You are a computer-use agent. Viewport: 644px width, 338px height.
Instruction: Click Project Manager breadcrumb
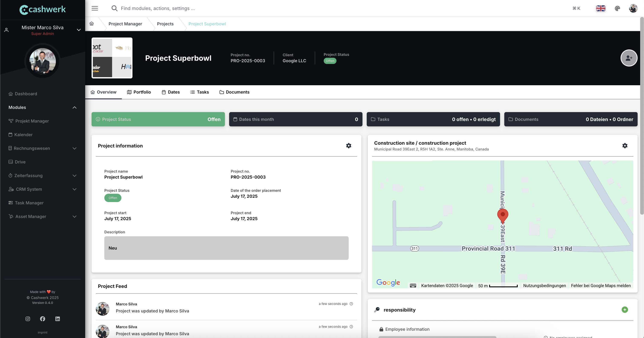coord(125,24)
